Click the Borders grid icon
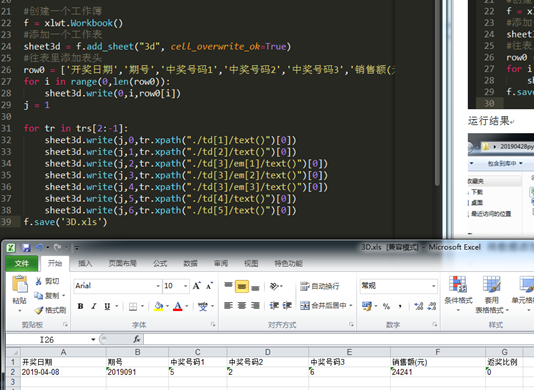Screen dimensions: 534x390 pos(133,307)
